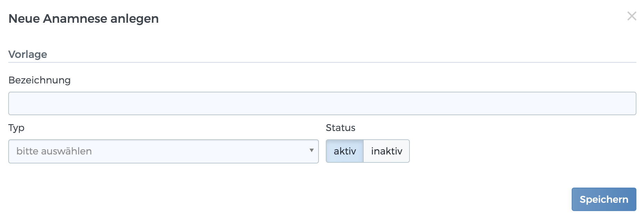
Task: Set Status to aktiv
Action: pyautogui.click(x=345, y=151)
